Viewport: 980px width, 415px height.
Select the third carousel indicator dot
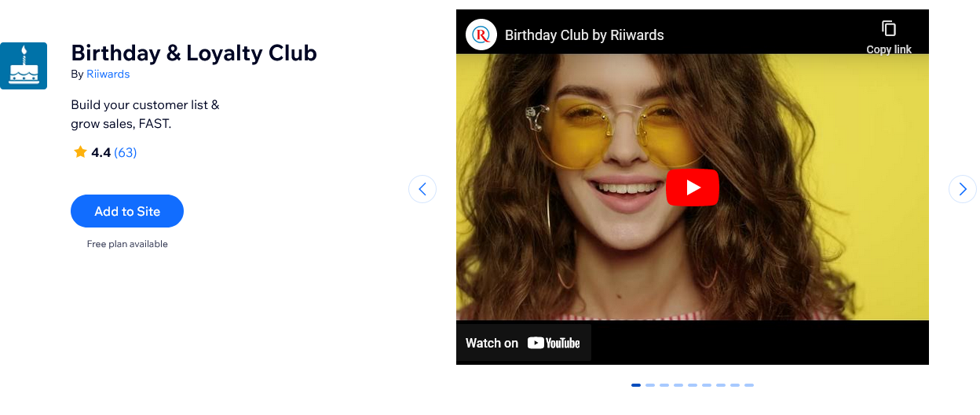(x=664, y=385)
